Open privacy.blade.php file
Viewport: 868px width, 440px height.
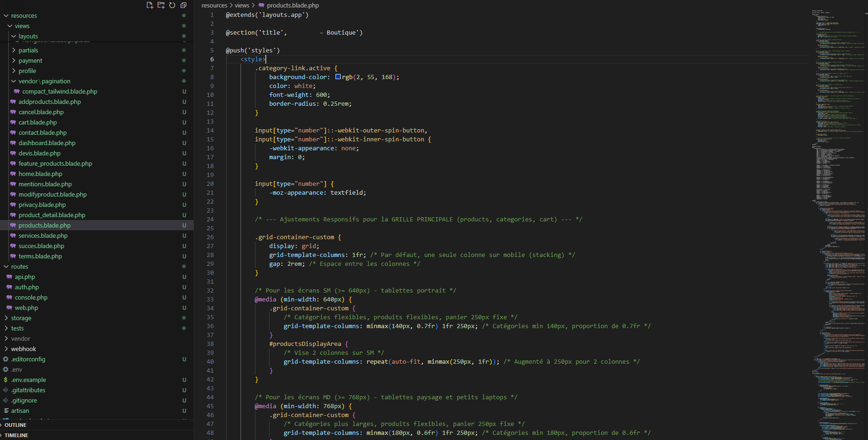pyautogui.click(x=96, y=205)
